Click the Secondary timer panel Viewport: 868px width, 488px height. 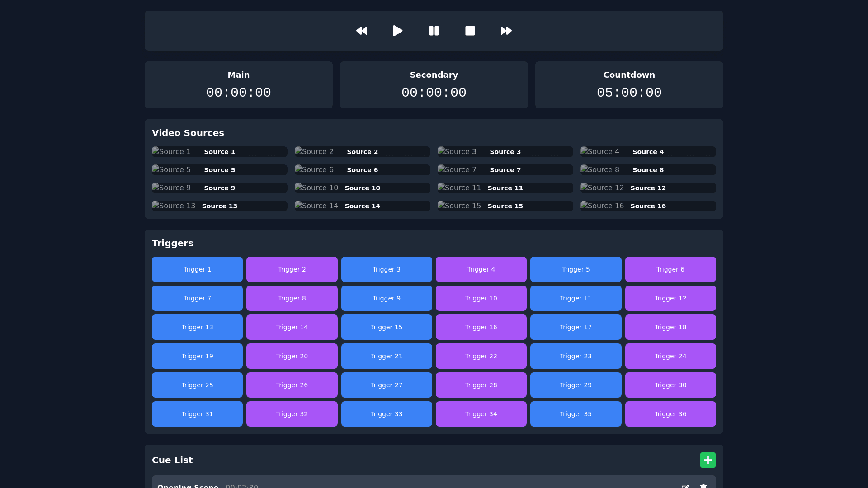tap(434, 85)
